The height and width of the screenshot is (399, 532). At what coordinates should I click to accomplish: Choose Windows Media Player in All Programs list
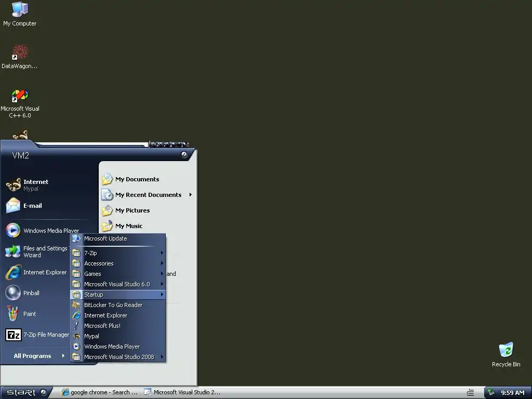[x=118, y=347]
